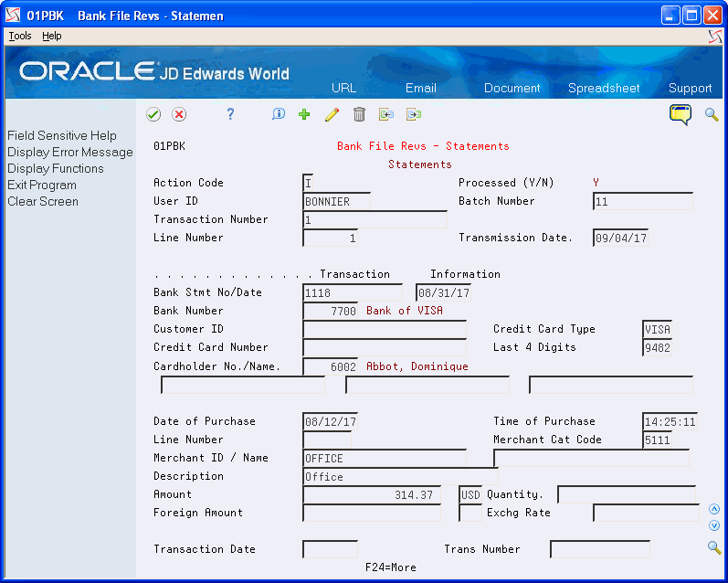Click the yellow pencil change icon
This screenshot has height=583, width=728.
coord(332,114)
